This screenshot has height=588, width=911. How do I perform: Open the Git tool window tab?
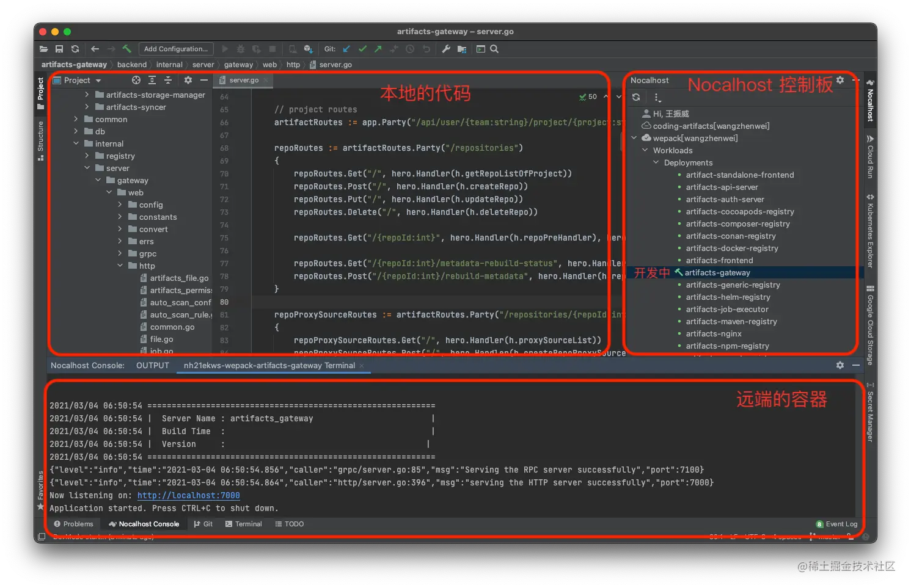tap(203, 524)
